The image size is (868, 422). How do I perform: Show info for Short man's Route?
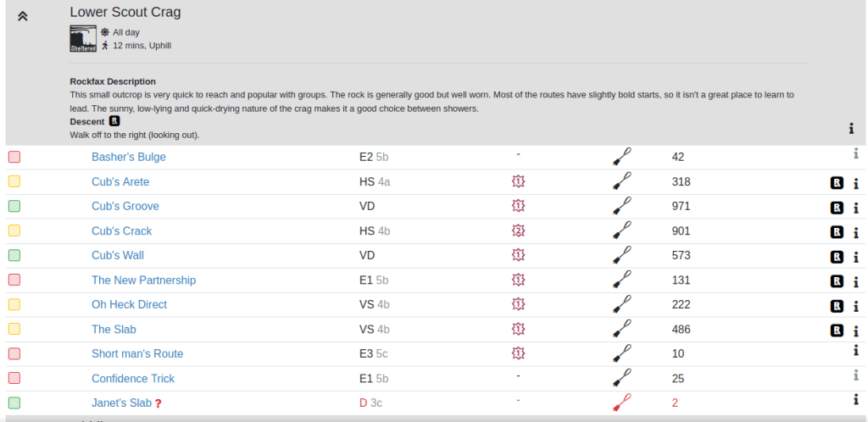(x=856, y=351)
